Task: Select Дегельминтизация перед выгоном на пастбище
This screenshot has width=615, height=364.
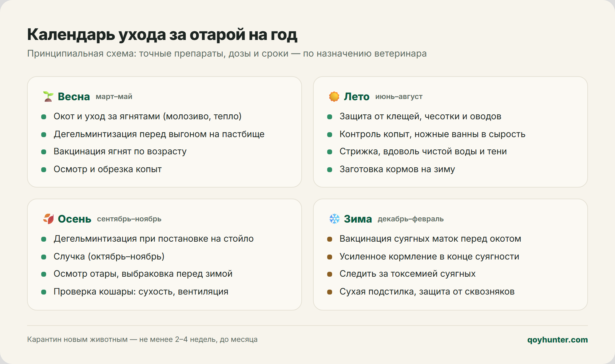Action: pyautogui.click(x=159, y=134)
